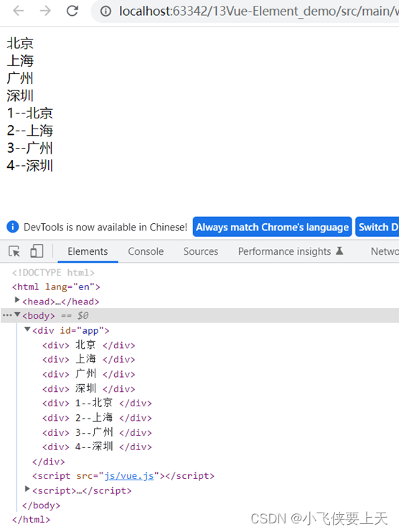
Task: Expand the head node
Action: pyautogui.click(x=17, y=300)
